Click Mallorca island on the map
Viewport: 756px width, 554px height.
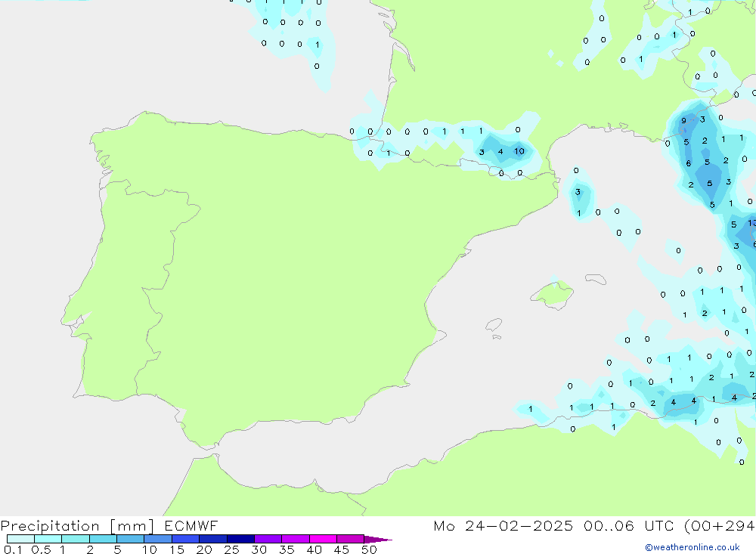pyautogui.click(x=552, y=293)
